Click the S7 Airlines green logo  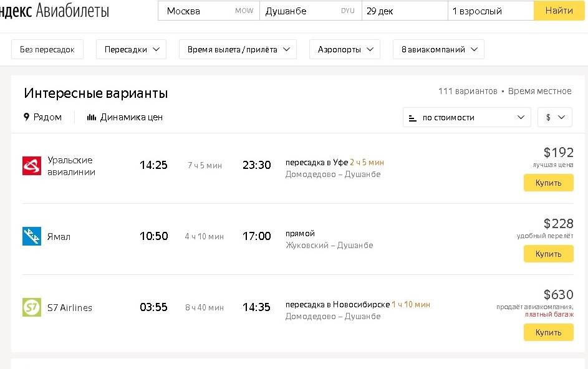[x=32, y=307]
